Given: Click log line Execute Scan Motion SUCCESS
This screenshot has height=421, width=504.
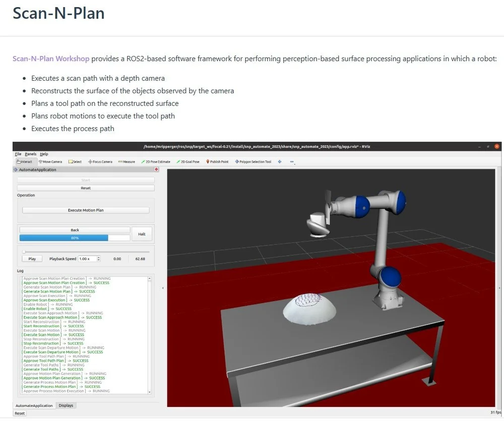Looking at the screenshot, I should 53,335.
